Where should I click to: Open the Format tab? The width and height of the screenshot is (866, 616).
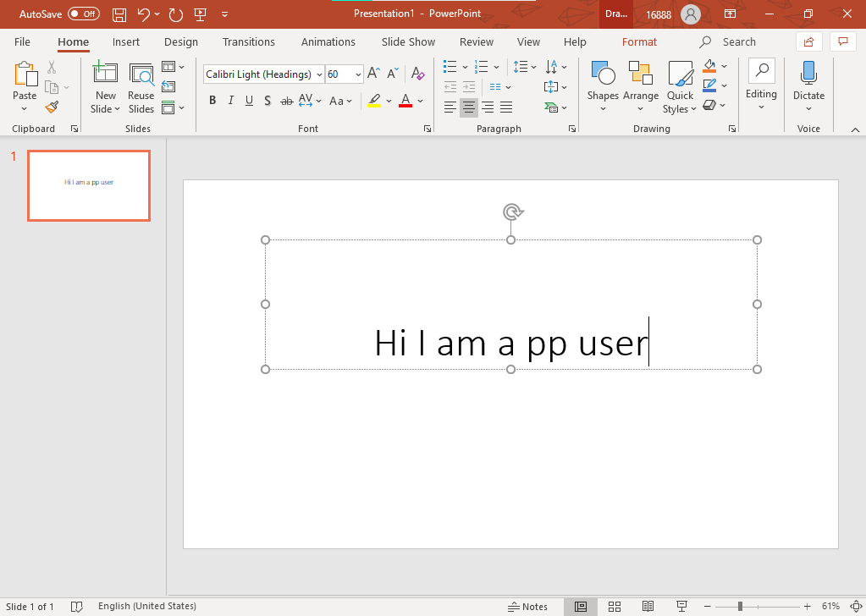(639, 42)
